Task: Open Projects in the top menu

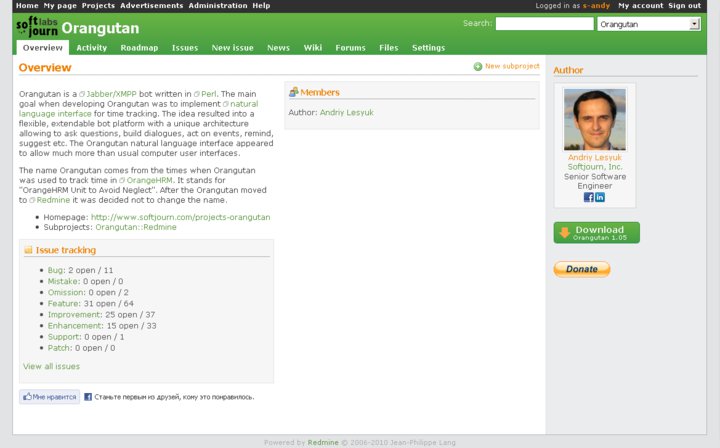Action: (98, 6)
